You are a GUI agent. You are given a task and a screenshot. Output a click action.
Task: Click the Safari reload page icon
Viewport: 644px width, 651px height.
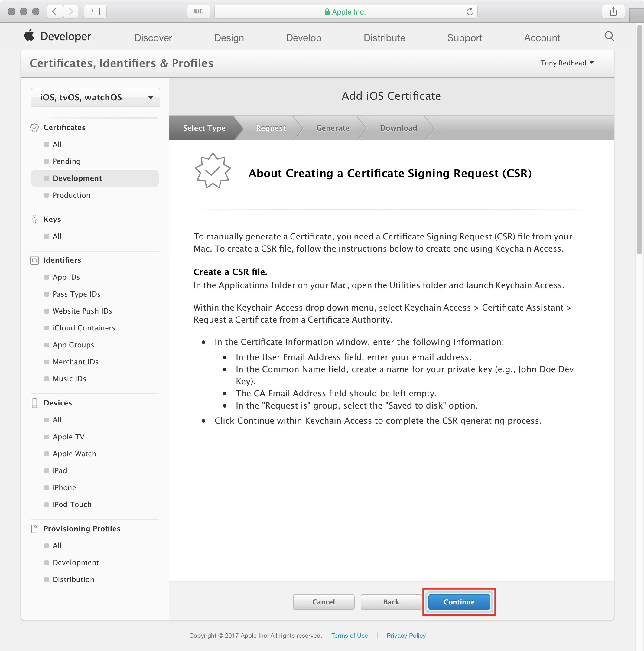click(470, 12)
